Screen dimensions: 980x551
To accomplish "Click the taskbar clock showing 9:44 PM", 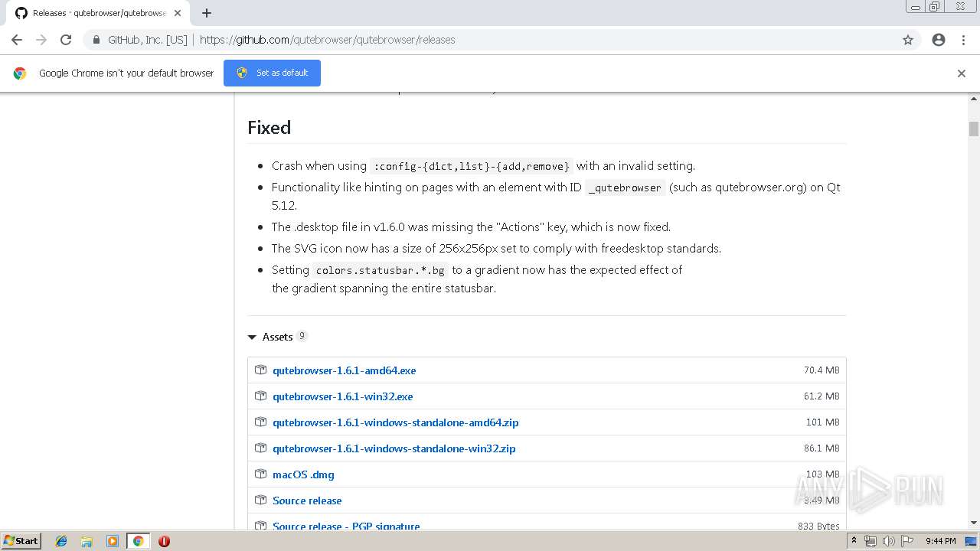I will point(940,541).
